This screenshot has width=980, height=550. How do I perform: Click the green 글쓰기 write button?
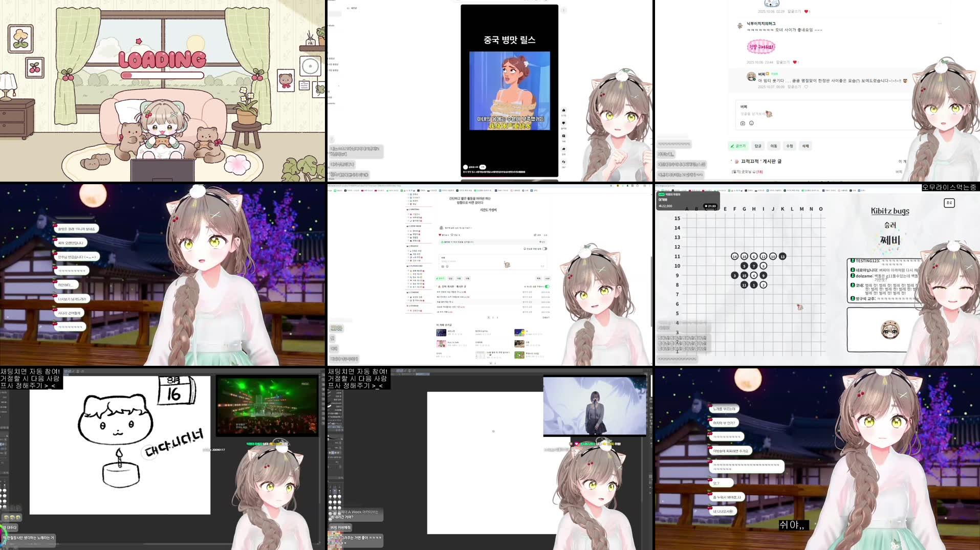click(x=738, y=146)
